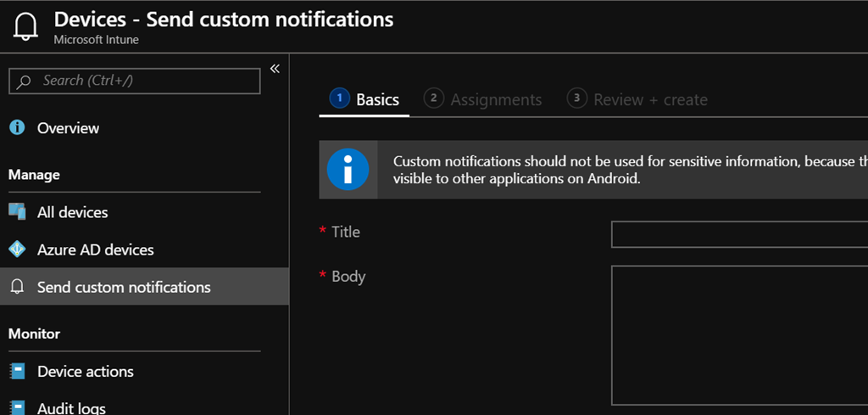Open the Review + create tab

pos(638,99)
